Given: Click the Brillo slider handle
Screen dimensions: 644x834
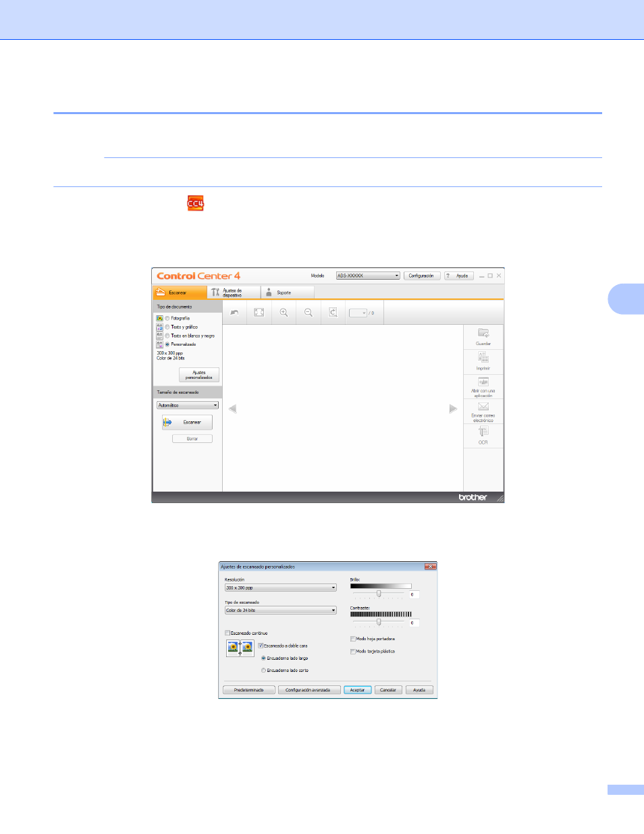Looking at the screenshot, I should 379,594.
